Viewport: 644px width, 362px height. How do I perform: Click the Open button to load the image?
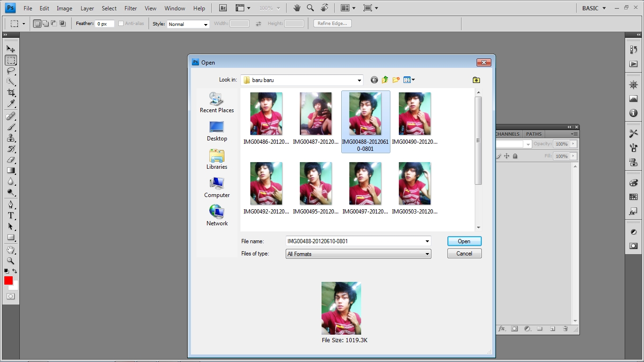click(x=464, y=241)
